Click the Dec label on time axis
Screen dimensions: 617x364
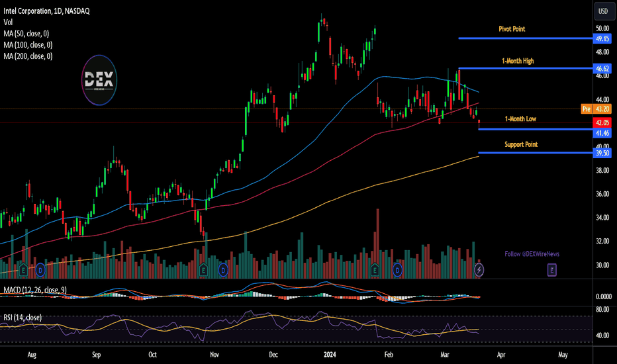[273, 355]
